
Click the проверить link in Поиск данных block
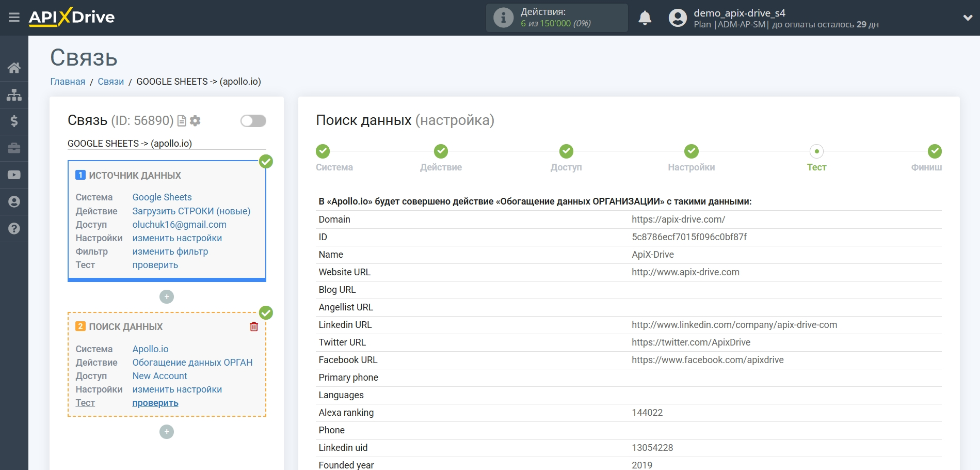tap(154, 402)
